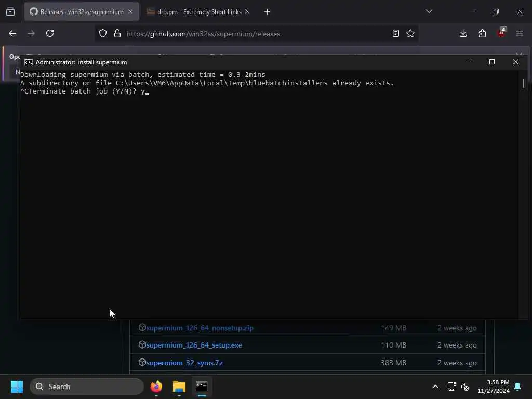Open File Explorer from the taskbar
Image resolution: width=532 pixels, height=399 pixels.
point(179,387)
